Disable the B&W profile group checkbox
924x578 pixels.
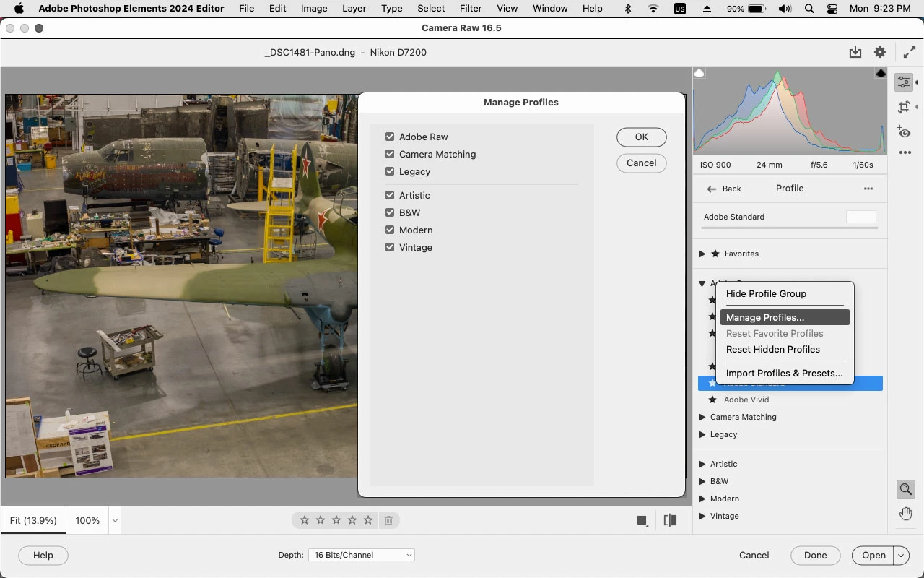click(x=390, y=212)
